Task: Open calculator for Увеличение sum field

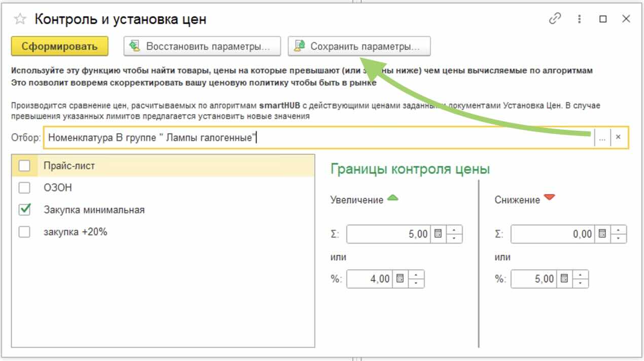Action: 438,234
